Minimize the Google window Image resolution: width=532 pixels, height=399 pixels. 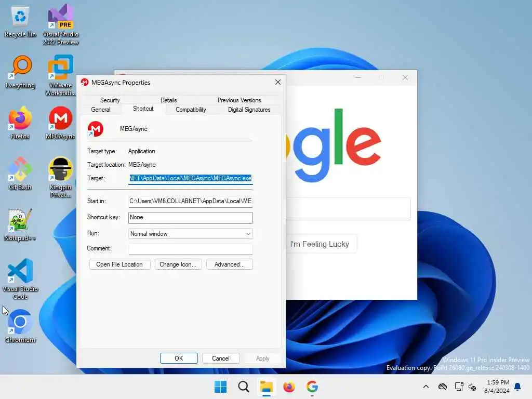point(357,77)
